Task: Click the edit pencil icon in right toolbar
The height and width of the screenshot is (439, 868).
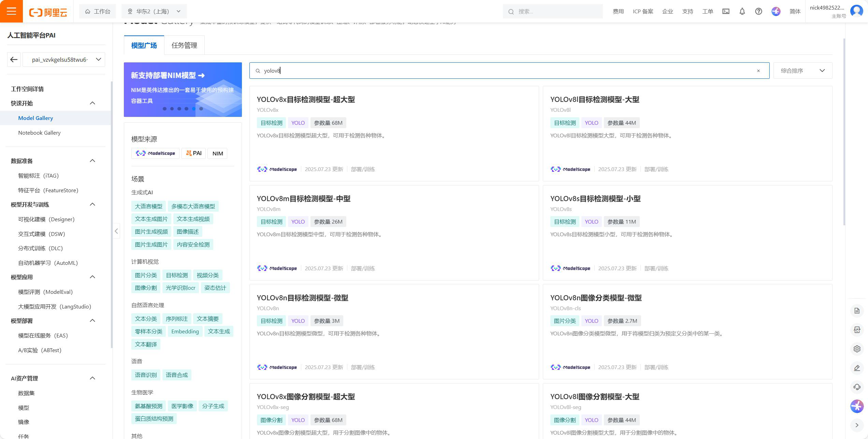Action: click(857, 368)
